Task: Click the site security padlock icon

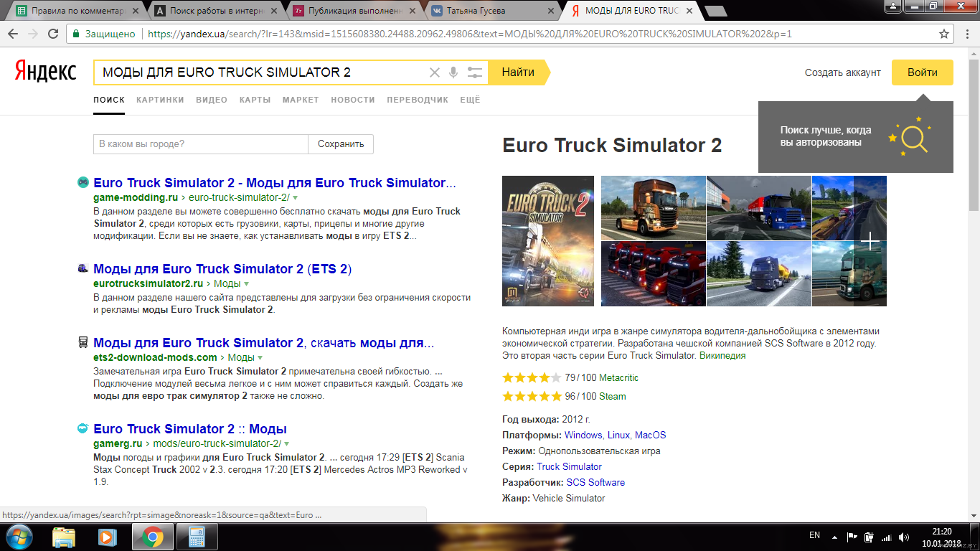Action: [x=75, y=34]
